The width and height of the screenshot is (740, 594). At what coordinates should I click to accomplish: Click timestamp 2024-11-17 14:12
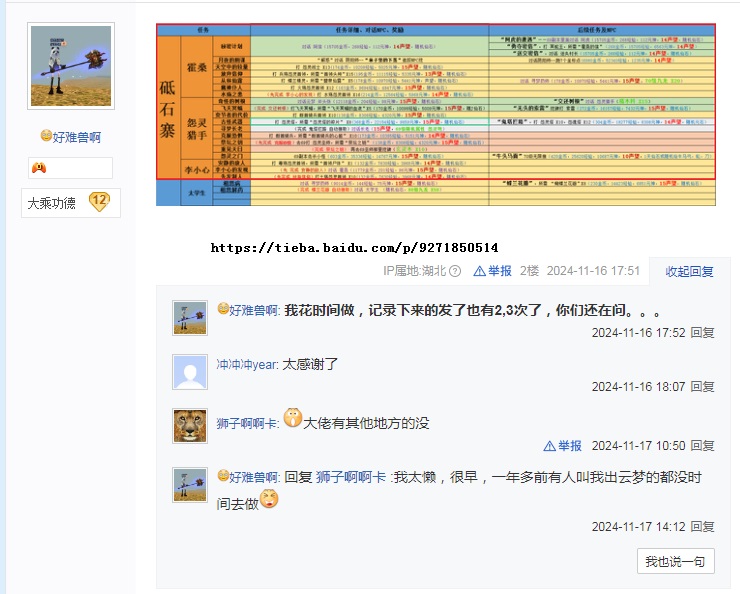(x=639, y=527)
